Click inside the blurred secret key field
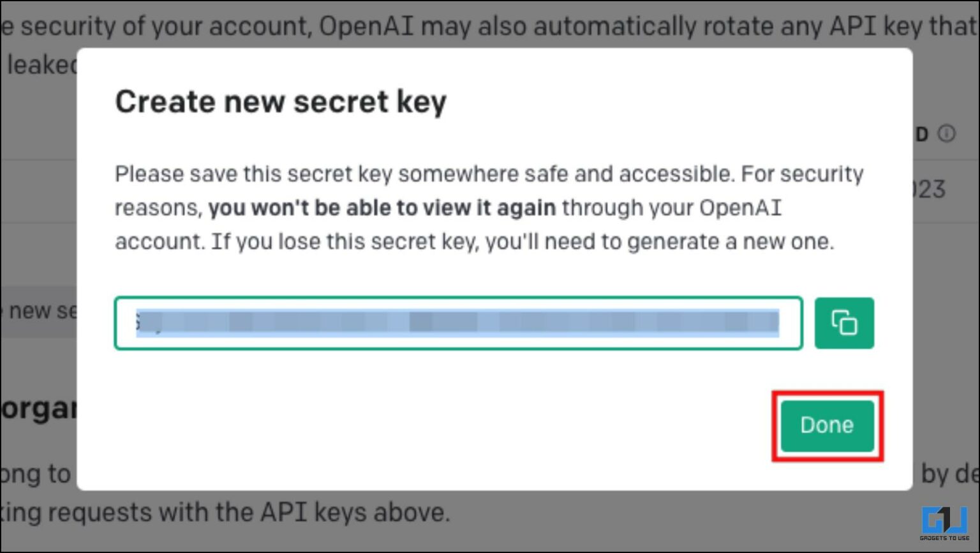The image size is (980, 553). pyautogui.click(x=457, y=323)
